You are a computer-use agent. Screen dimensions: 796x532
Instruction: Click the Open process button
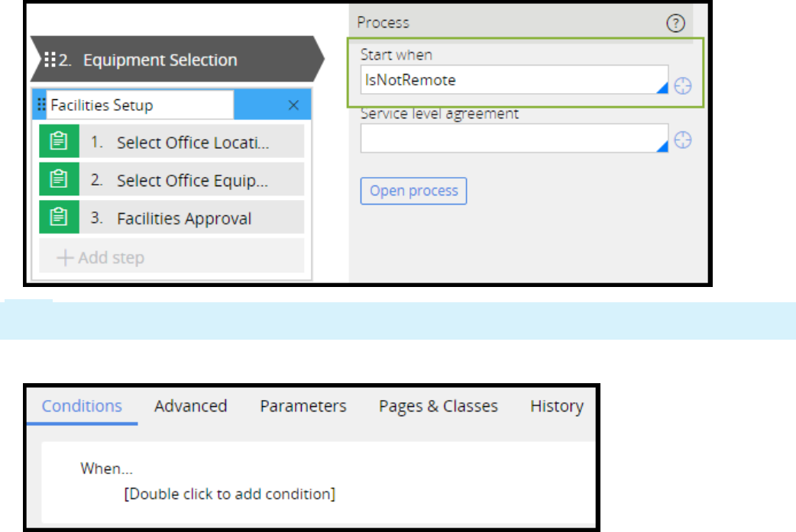click(413, 191)
